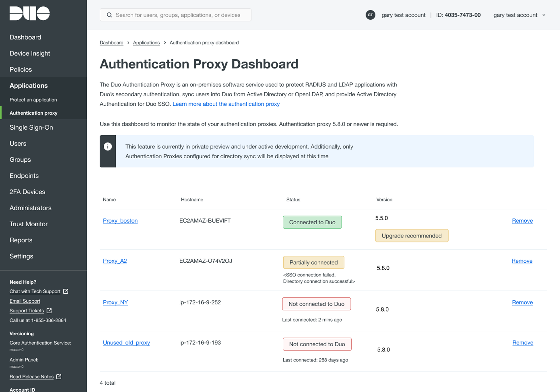Click external link icon beside Read Release Notes
This screenshot has width=560, height=392.
pyautogui.click(x=59, y=377)
